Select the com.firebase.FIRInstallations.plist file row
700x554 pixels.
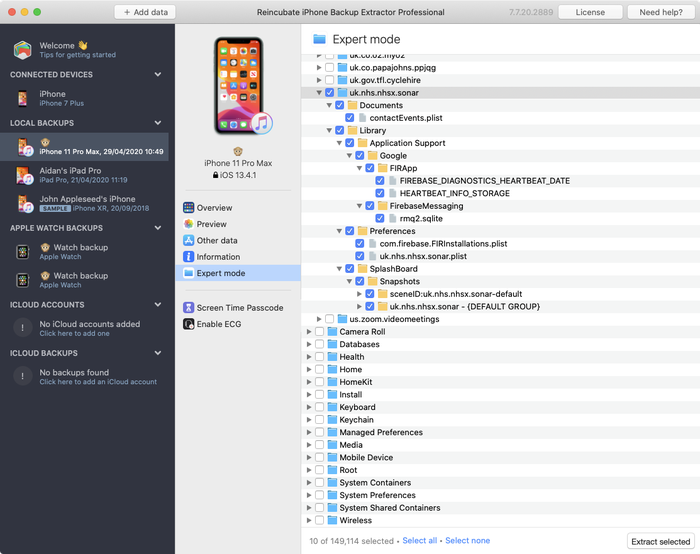click(x=500, y=244)
